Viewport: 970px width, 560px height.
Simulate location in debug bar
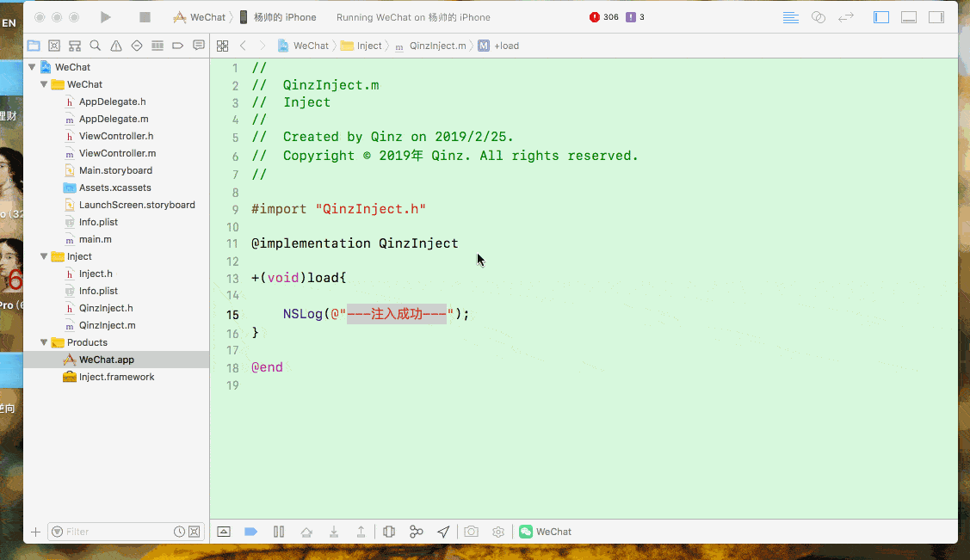[443, 532]
